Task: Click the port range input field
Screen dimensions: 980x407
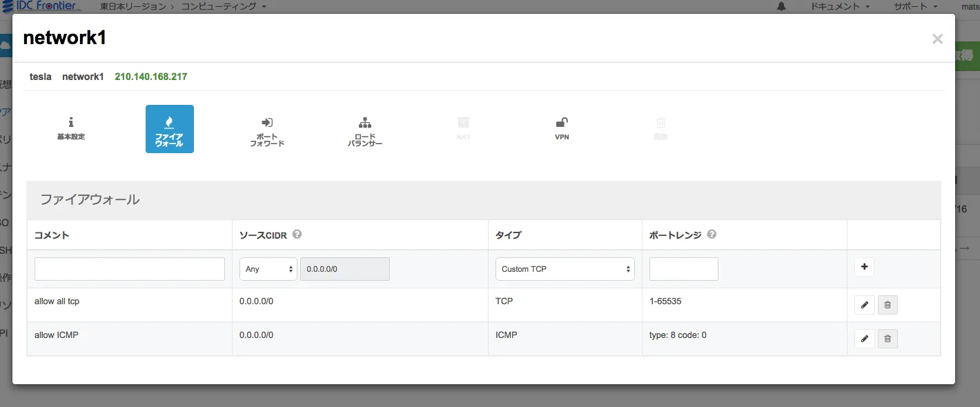Action: coord(683,269)
